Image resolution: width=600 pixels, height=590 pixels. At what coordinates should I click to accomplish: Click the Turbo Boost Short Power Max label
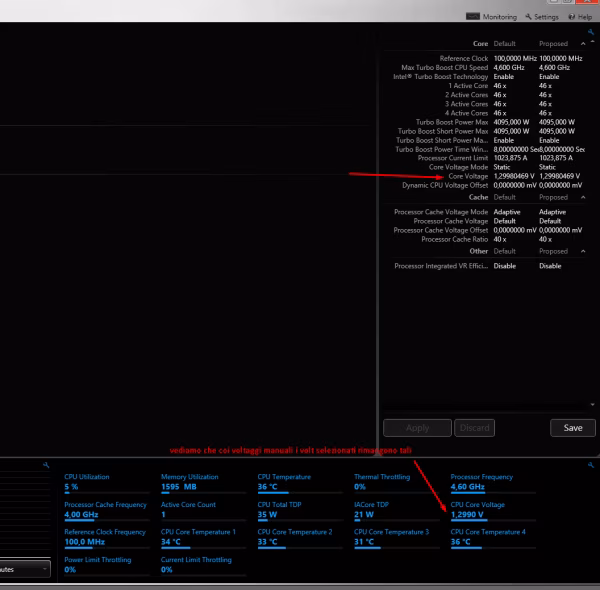click(443, 131)
